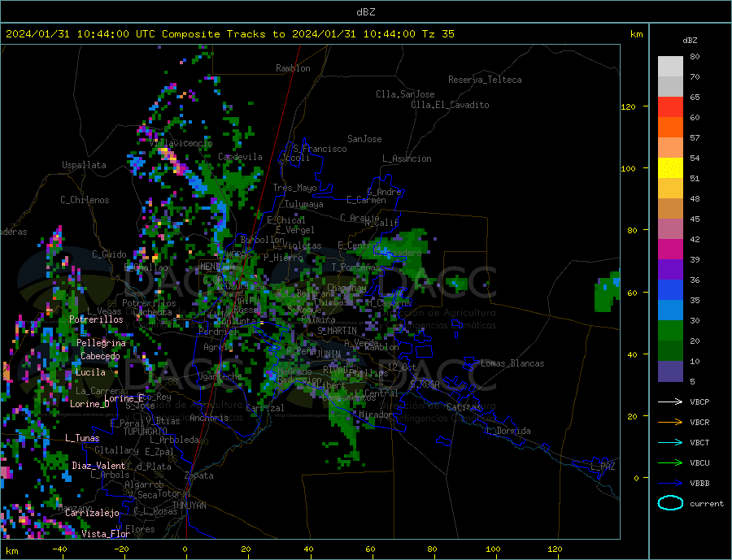The image size is (732, 560).
Task: Click the 'Diaz_Valent' map label
Action: pyautogui.click(x=98, y=465)
